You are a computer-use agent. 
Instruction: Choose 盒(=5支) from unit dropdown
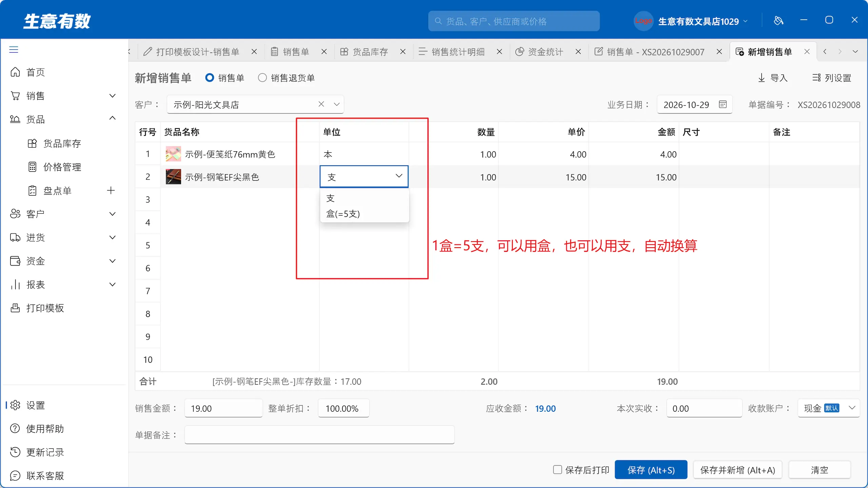point(364,214)
